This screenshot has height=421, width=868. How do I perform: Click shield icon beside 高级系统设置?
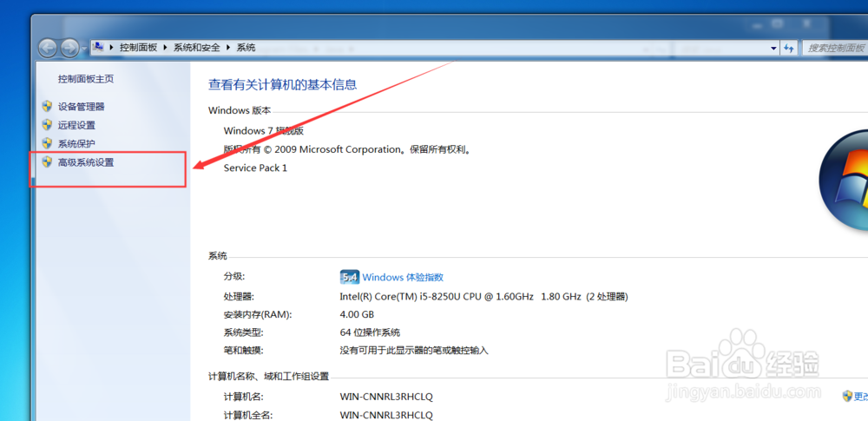47,163
